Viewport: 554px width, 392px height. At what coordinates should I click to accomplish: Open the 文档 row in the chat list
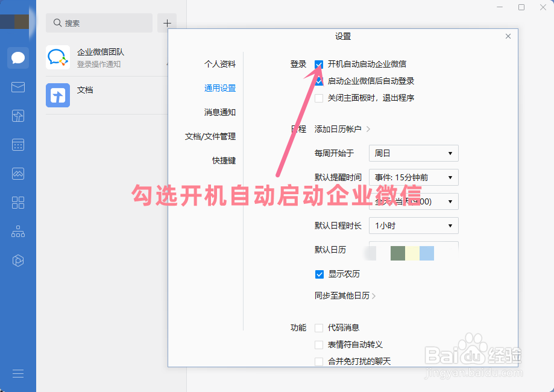click(x=107, y=95)
